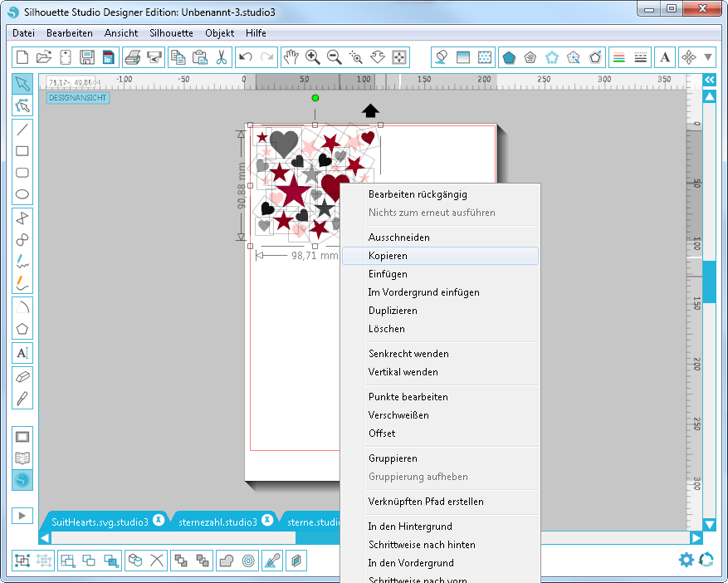Choose Kopieren from the context menu
728x583 pixels.
coord(388,256)
